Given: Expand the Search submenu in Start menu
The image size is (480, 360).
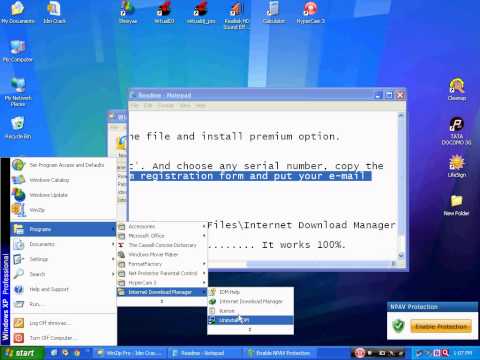Looking at the screenshot, I should coord(63,274).
